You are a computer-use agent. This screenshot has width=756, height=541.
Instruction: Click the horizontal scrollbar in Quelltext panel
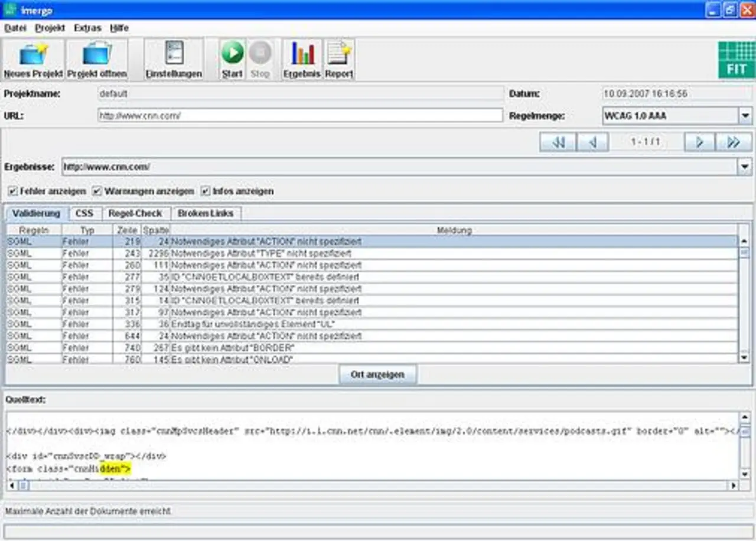(x=372, y=485)
